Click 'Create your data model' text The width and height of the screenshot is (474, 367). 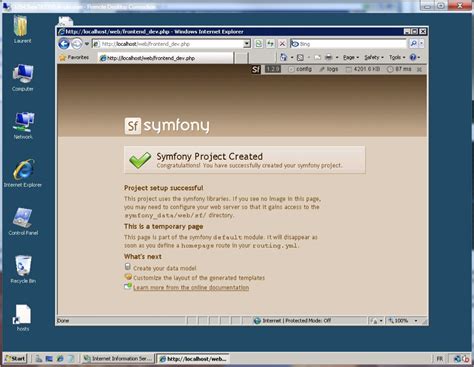(x=165, y=268)
